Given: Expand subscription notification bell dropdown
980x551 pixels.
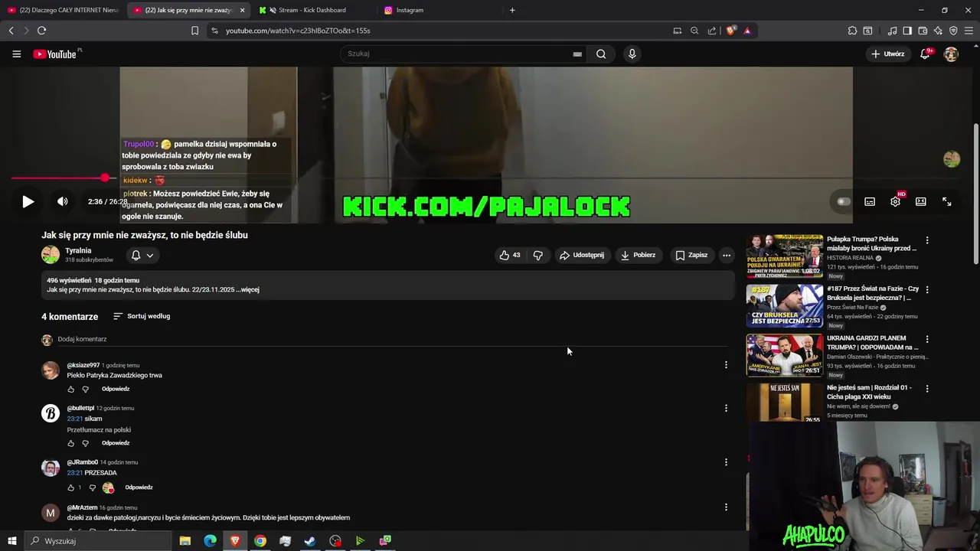Looking at the screenshot, I should 142,256.
